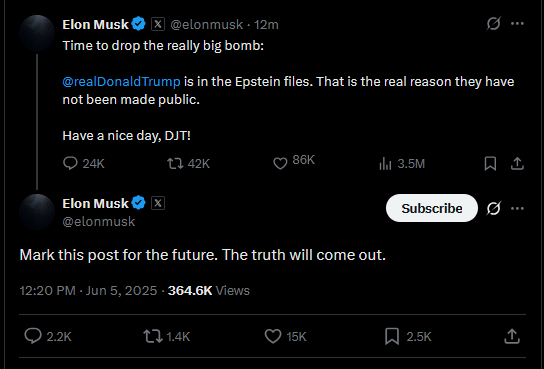Open the 12m timestamp of first post
The width and height of the screenshot is (544, 369).
pyautogui.click(x=266, y=25)
